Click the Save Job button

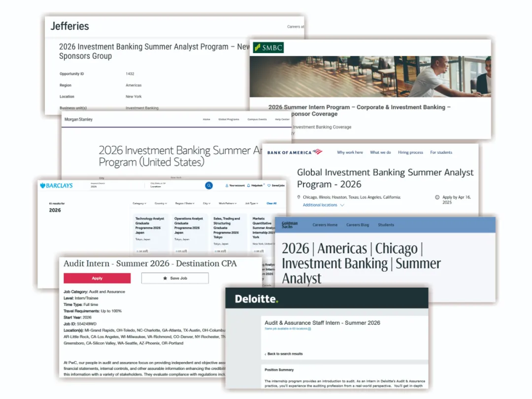click(175, 278)
